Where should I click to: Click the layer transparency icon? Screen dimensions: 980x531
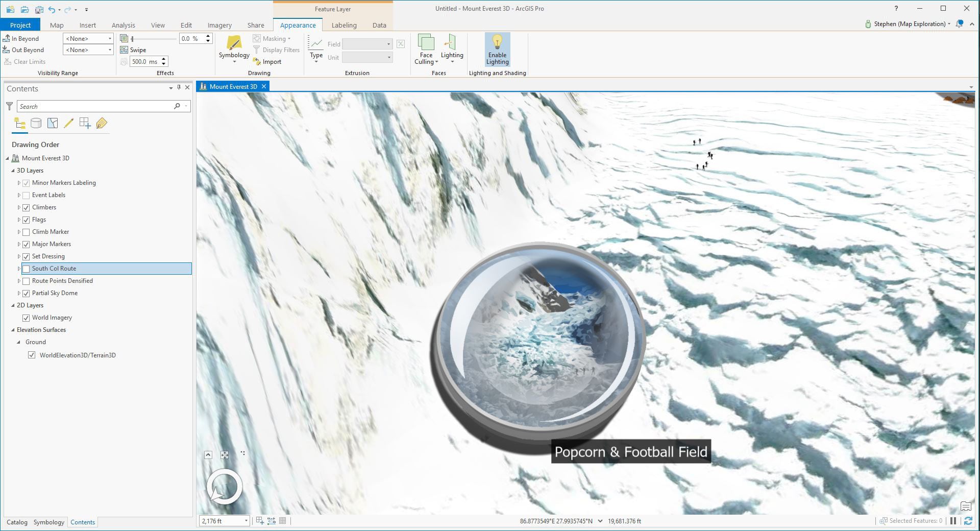click(124, 38)
